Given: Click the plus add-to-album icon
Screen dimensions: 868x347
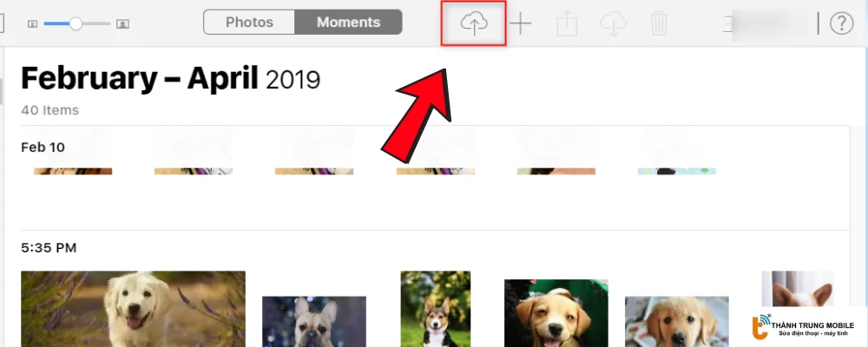Looking at the screenshot, I should point(520,23).
